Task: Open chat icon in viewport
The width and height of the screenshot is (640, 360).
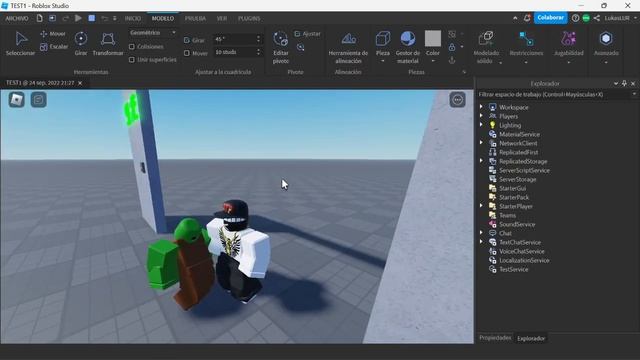Action: 39,100
